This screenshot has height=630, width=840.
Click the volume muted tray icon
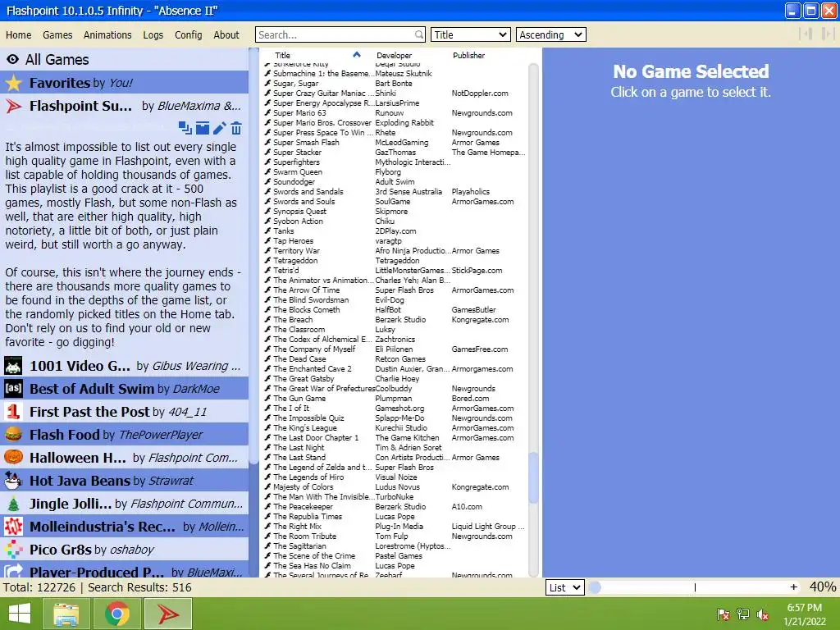[x=763, y=614]
